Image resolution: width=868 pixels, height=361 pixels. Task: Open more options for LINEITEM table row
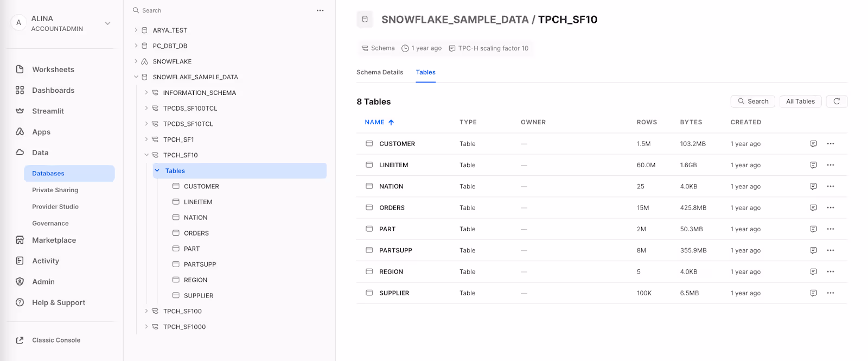[x=831, y=165]
